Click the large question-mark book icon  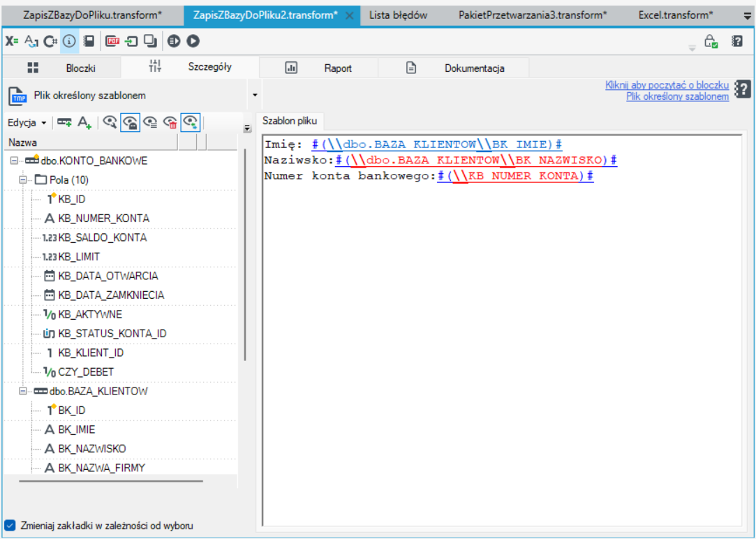(743, 89)
